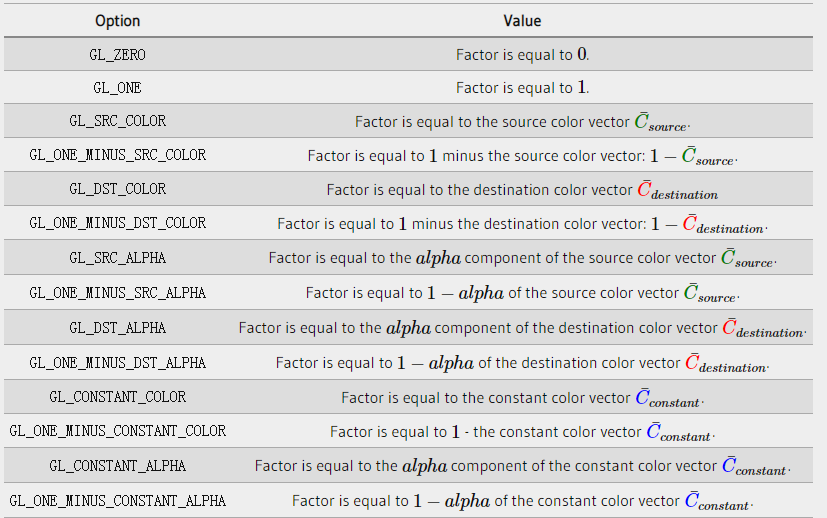Image resolution: width=827 pixels, height=518 pixels.
Task: Select the GL_ONE_MINUS_DST_COLOR option cell
Action: tap(117, 223)
